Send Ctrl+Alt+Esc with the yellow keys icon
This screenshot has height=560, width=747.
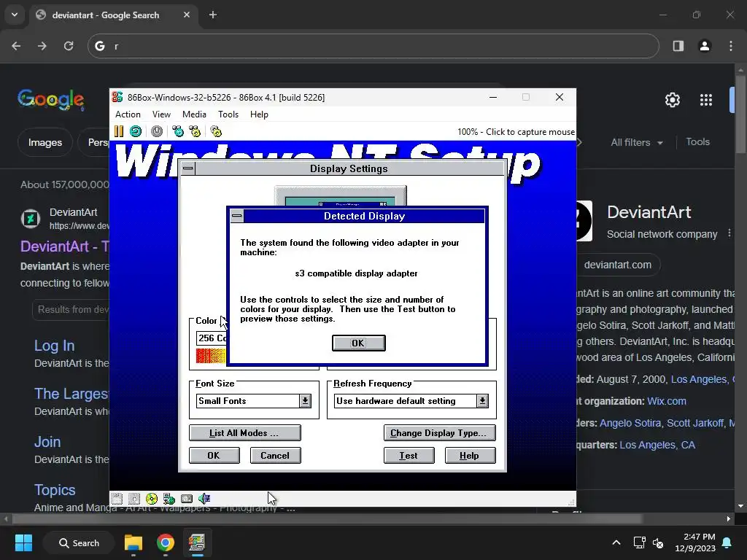(x=195, y=131)
